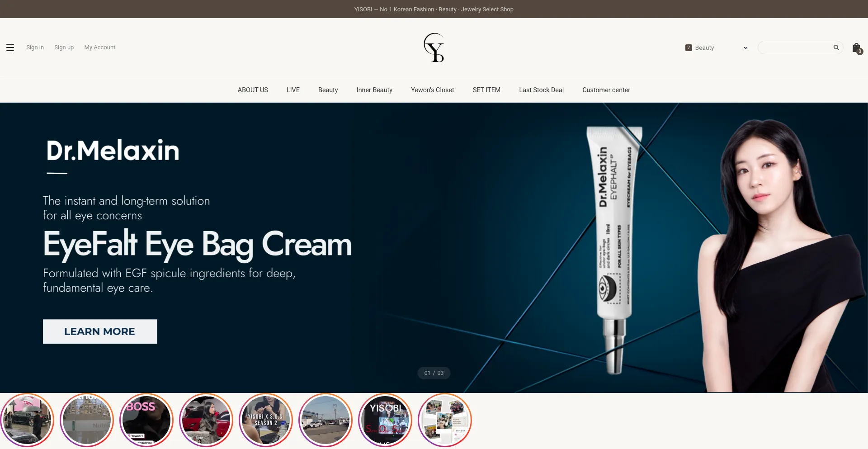Open the BOSS story thumbnail
868x449 pixels.
pyautogui.click(x=146, y=420)
